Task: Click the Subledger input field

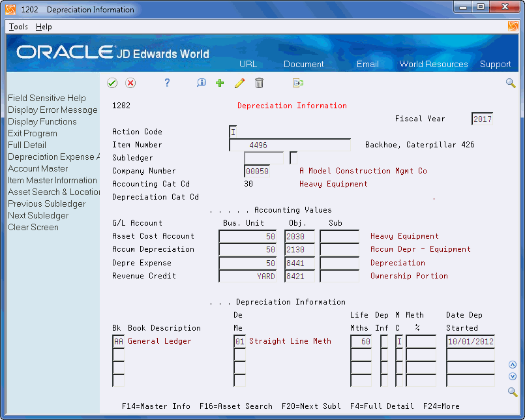Action: (x=264, y=158)
